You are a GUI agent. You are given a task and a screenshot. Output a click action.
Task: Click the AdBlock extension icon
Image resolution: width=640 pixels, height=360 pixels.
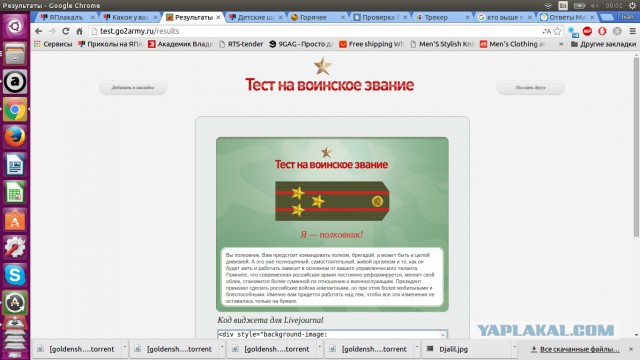[587, 31]
